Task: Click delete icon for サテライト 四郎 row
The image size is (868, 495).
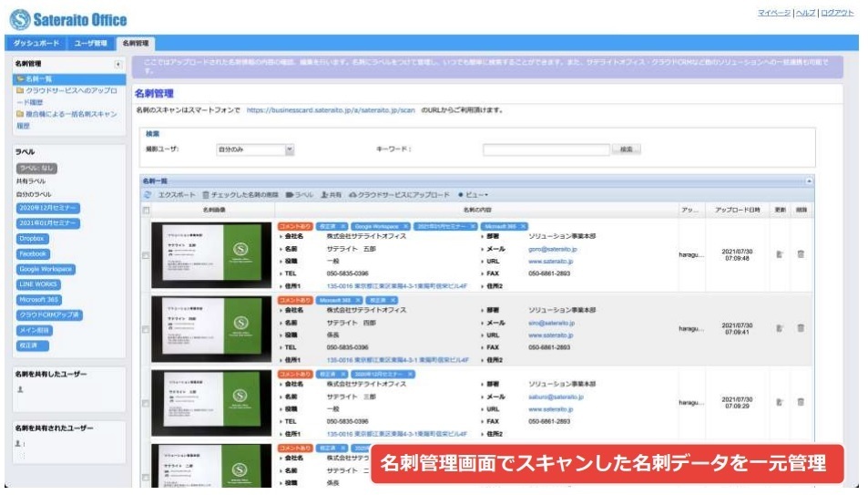Action: click(801, 327)
